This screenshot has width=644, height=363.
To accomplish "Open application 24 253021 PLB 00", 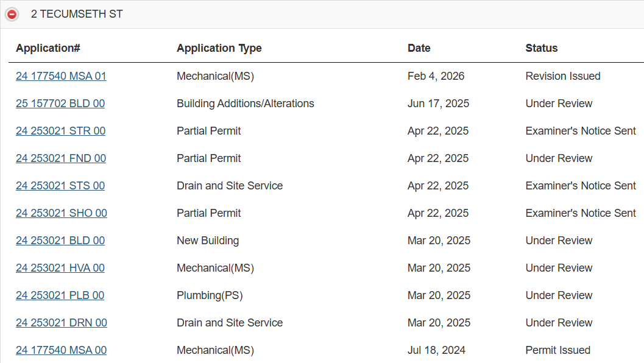I will (60, 295).
